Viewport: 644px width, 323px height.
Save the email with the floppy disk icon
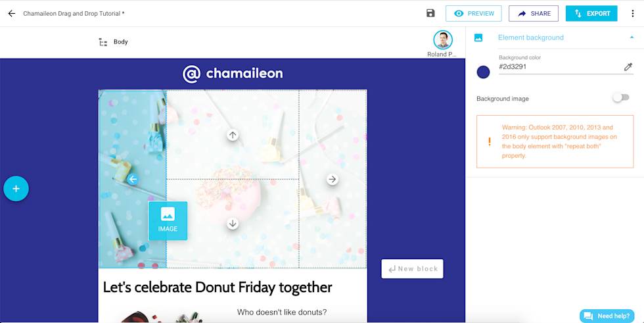tap(430, 13)
